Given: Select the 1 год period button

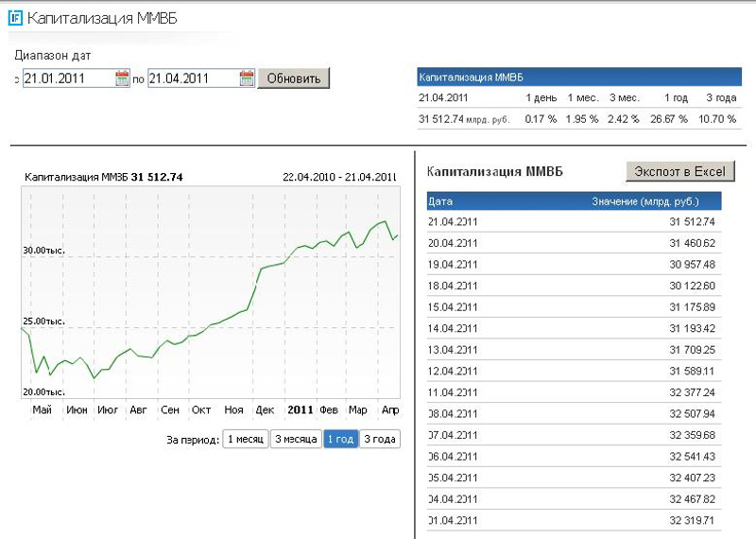Looking at the screenshot, I should pyautogui.click(x=340, y=439).
